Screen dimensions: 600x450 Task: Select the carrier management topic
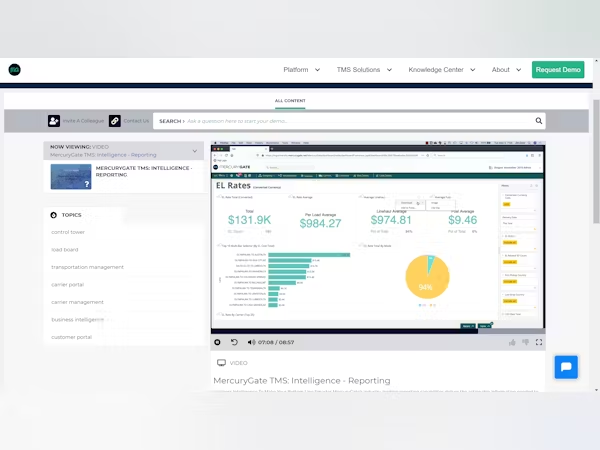[77, 302]
